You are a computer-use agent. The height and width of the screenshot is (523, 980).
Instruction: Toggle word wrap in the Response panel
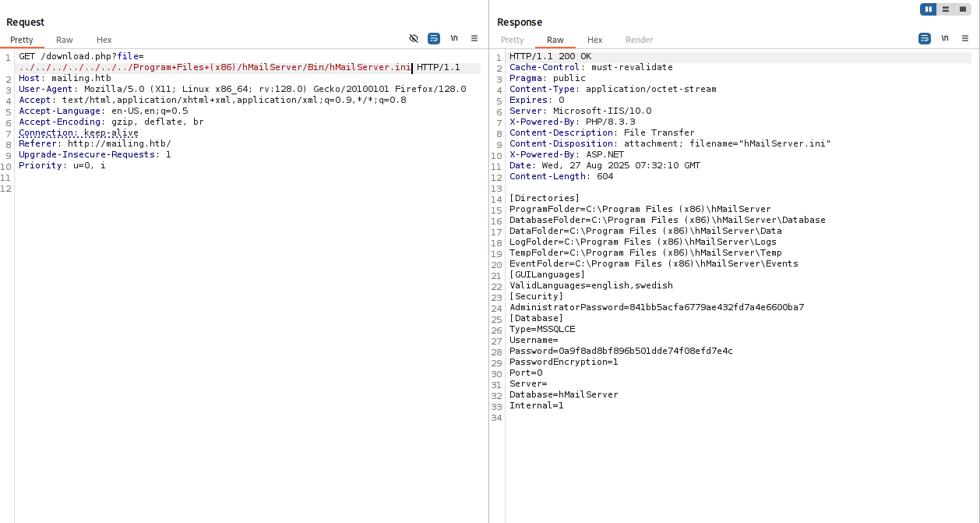[925, 38]
